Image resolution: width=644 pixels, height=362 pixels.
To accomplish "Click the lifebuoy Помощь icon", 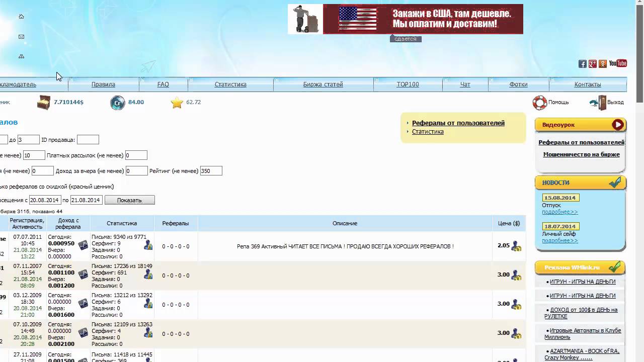I will (540, 103).
